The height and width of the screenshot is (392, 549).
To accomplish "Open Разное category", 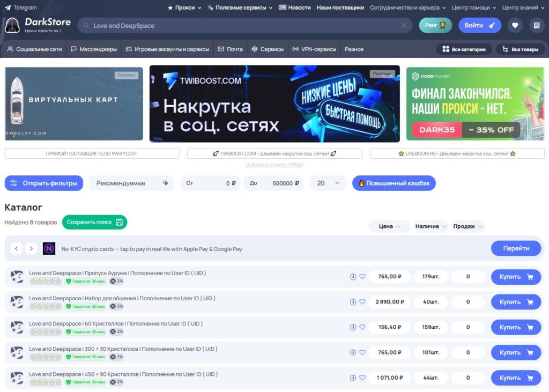I will click(354, 49).
